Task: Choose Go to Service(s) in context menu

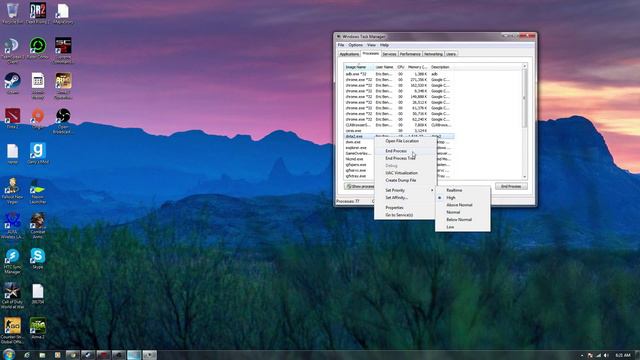Action: point(405,215)
